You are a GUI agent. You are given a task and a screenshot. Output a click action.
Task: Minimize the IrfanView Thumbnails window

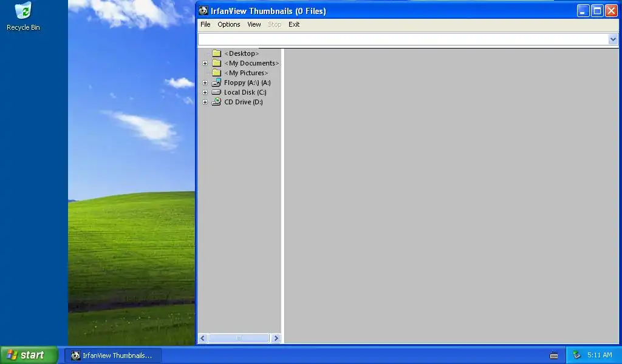(583, 11)
